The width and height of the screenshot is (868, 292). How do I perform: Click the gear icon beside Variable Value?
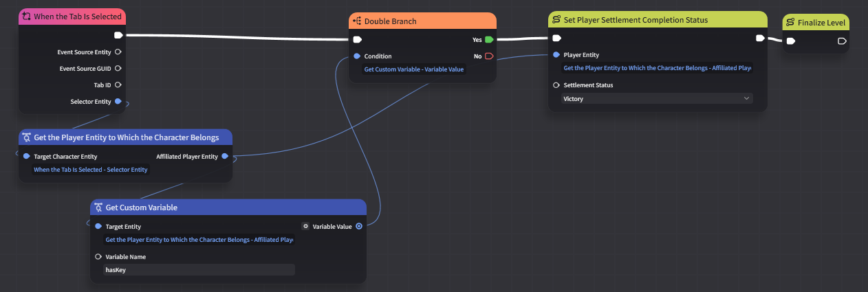305,226
